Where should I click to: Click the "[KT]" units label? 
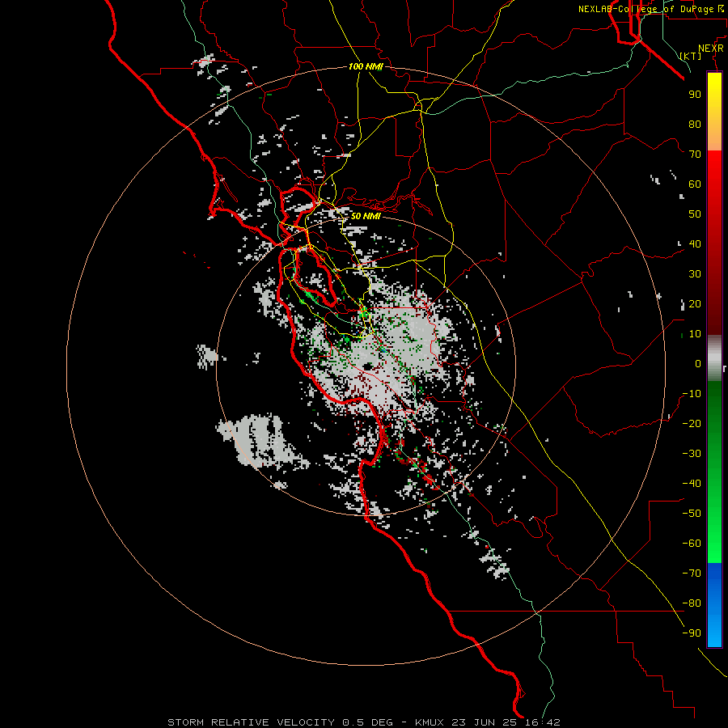point(691,56)
